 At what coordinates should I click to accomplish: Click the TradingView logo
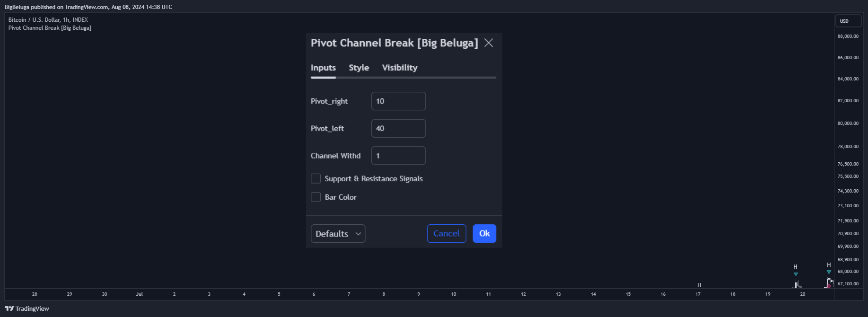point(27,308)
